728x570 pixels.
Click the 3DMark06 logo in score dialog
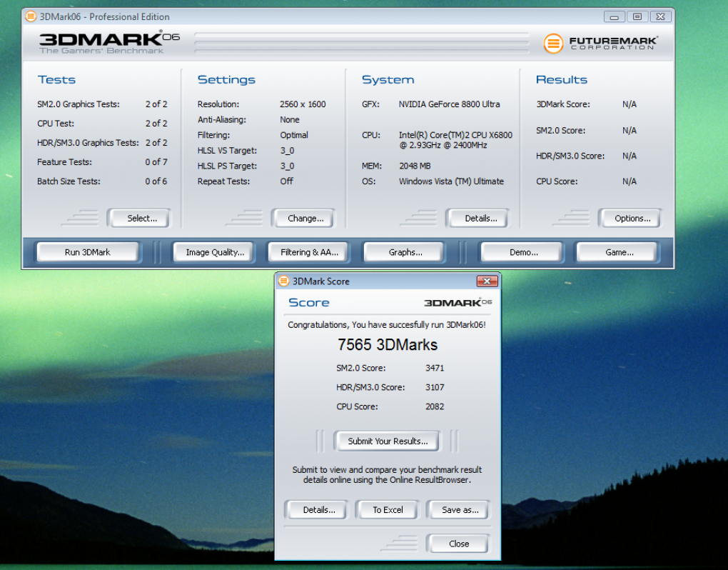pyautogui.click(x=457, y=302)
